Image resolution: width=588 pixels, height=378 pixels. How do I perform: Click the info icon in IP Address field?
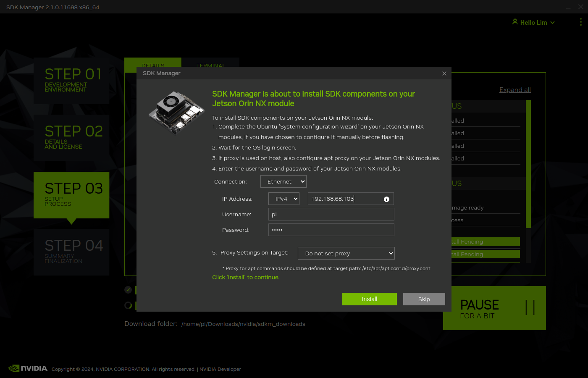click(386, 199)
